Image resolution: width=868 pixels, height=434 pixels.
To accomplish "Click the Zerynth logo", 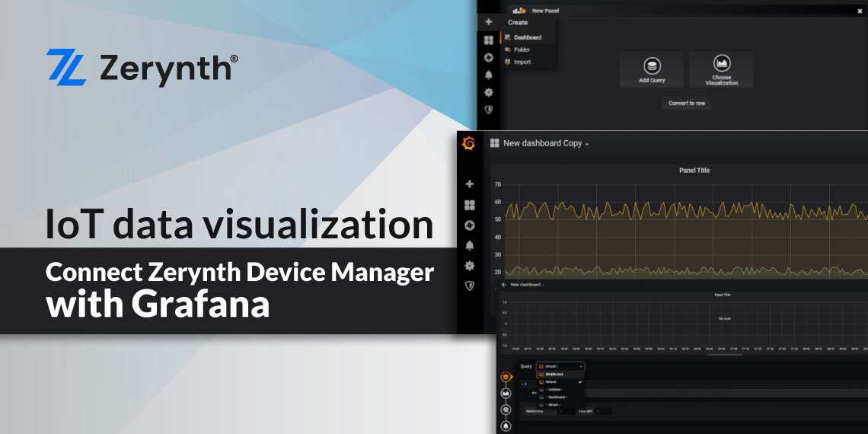I will (142, 68).
